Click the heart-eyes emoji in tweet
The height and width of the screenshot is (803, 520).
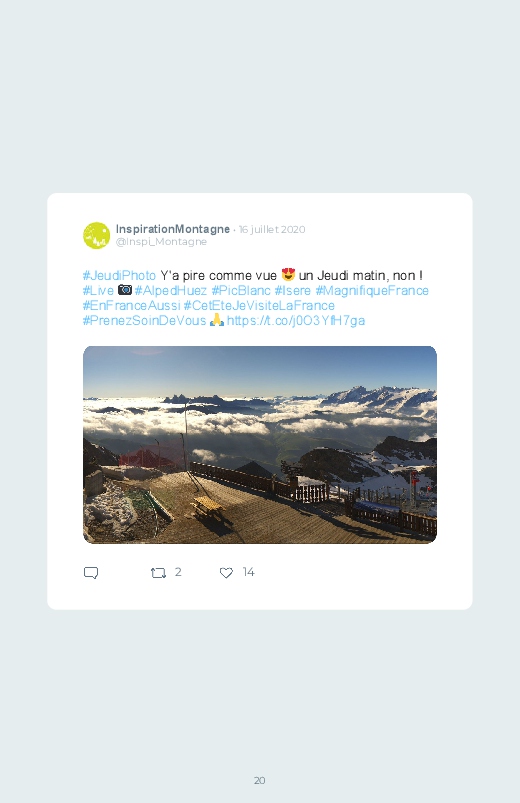pos(288,275)
